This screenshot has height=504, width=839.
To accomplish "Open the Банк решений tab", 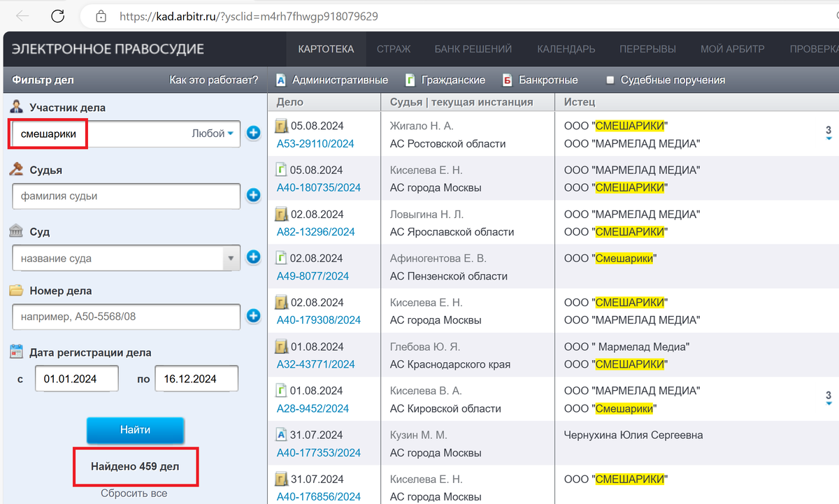I will (x=473, y=49).
